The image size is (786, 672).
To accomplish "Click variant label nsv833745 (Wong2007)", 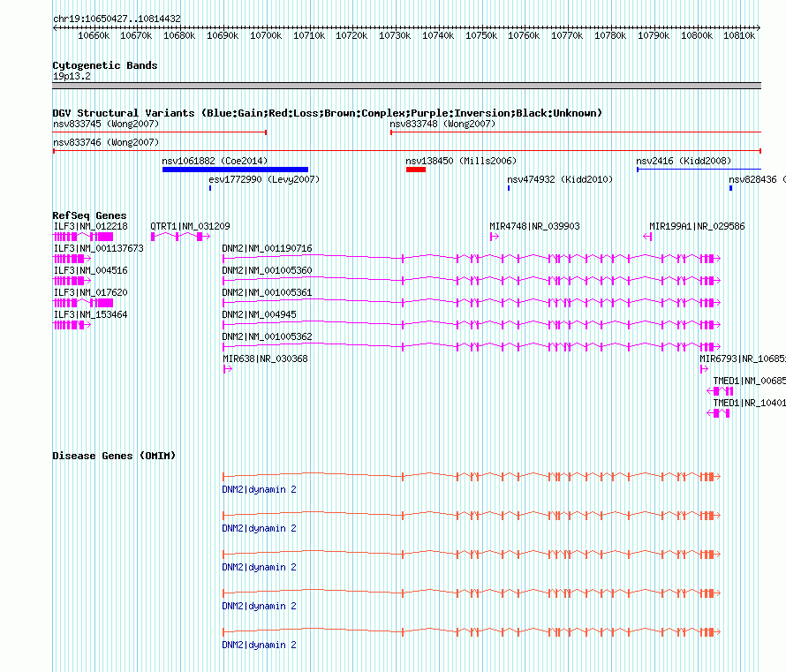I will pos(106,124).
